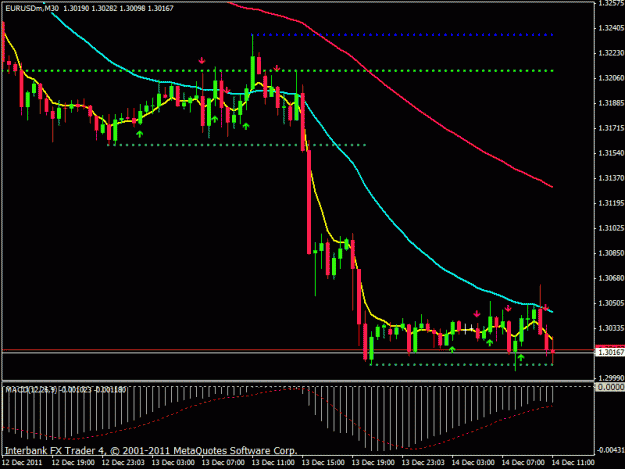Click the 14 Dec 07:00 time label
625x469 pixels.
[523, 463]
